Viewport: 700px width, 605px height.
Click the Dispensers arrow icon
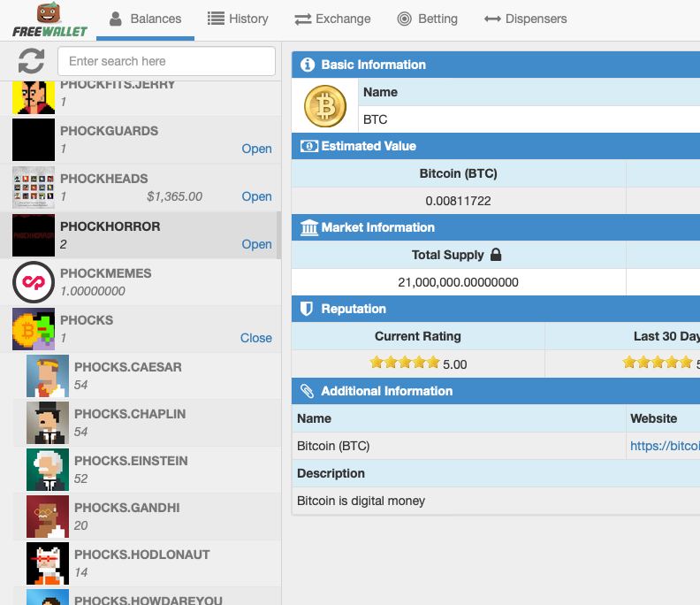pos(492,19)
